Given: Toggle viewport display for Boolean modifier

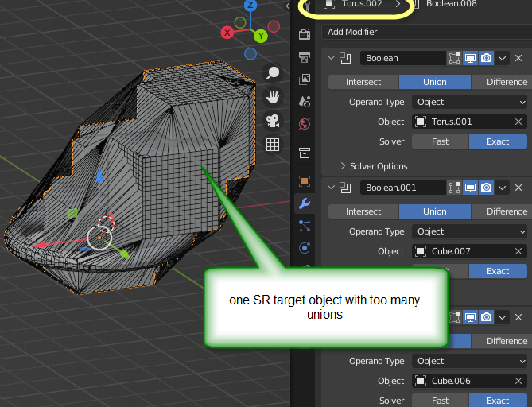Looking at the screenshot, I should [470, 58].
